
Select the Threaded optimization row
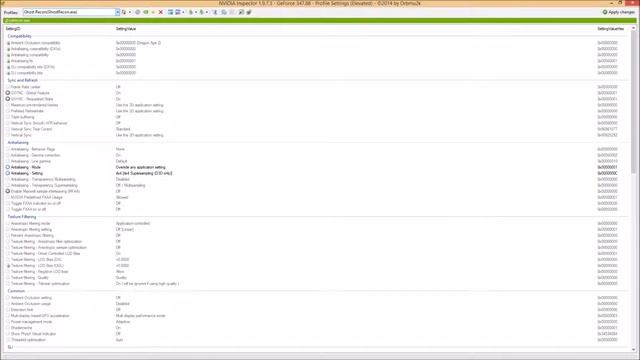point(317,340)
